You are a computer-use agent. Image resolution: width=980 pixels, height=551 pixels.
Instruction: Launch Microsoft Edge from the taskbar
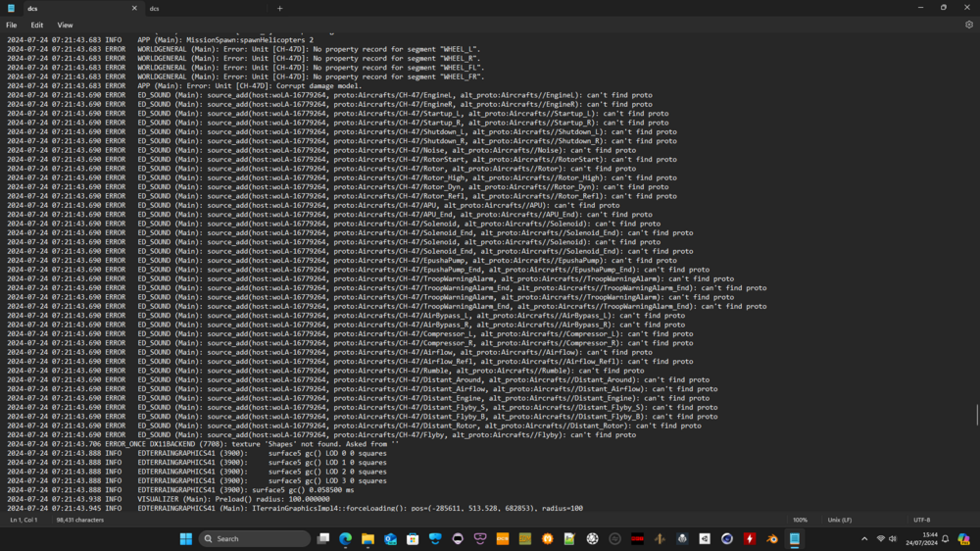(x=346, y=539)
